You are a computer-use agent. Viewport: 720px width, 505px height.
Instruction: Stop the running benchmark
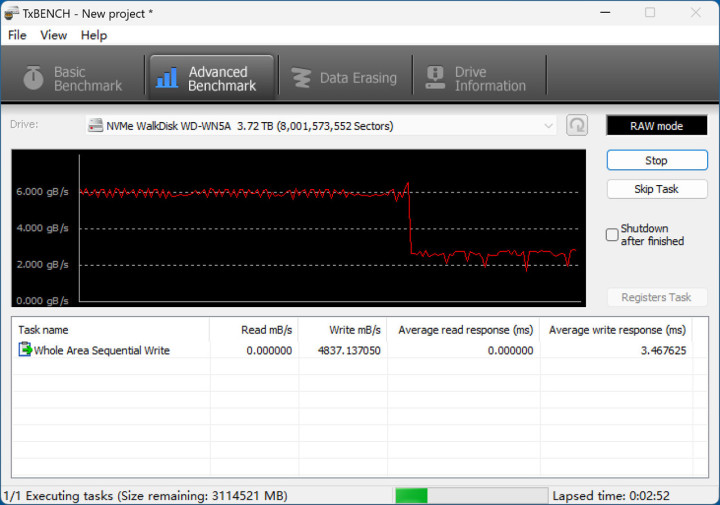click(657, 160)
